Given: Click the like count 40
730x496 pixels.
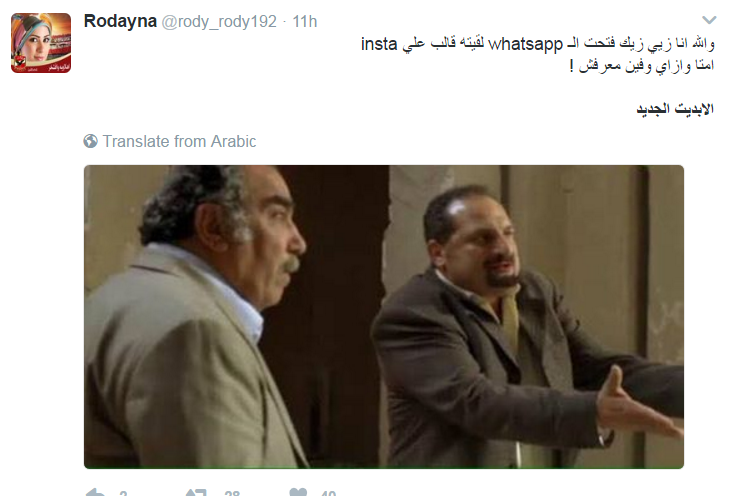Looking at the screenshot, I should 329,493.
